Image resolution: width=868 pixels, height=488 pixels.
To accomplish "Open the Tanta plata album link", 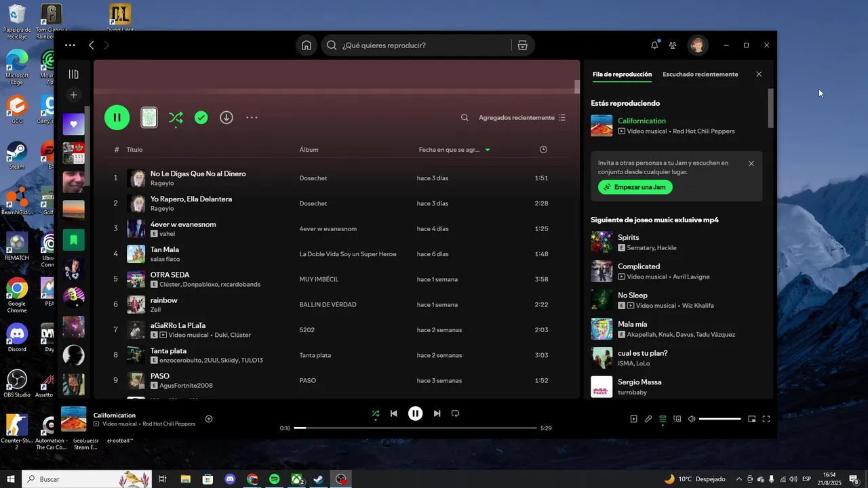I will [315, 355].
